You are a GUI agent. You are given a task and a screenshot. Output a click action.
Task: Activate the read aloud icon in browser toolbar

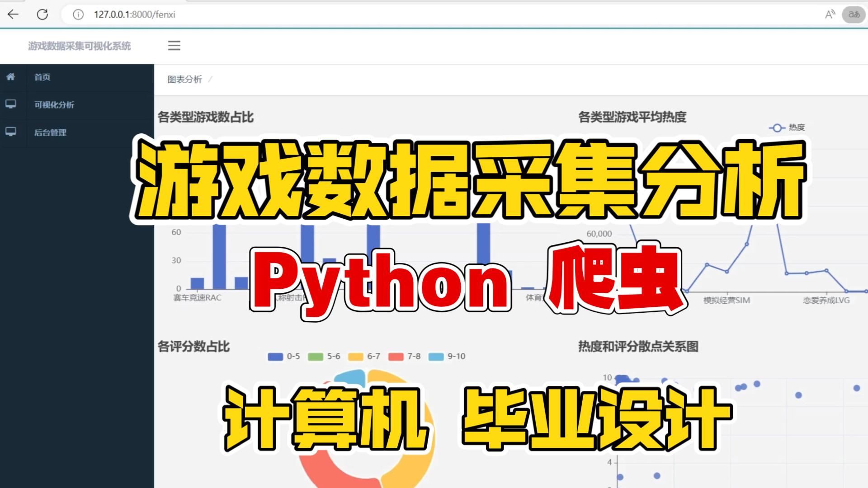[x=831, y=14]
